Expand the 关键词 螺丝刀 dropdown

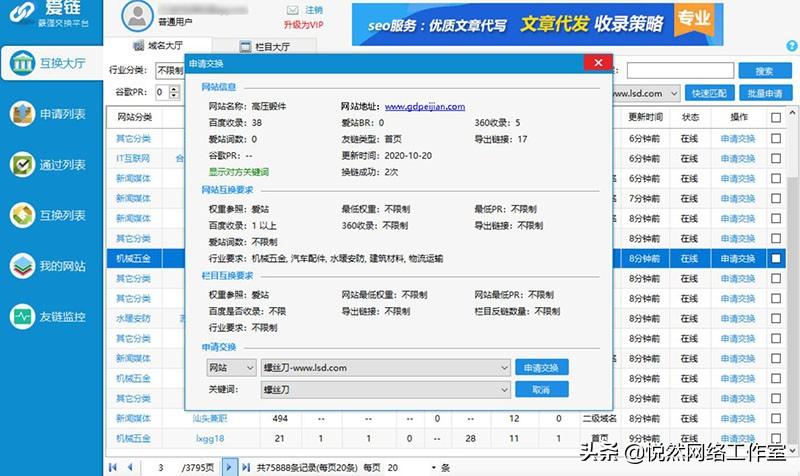pyautogui.click(x=504, y=390)
